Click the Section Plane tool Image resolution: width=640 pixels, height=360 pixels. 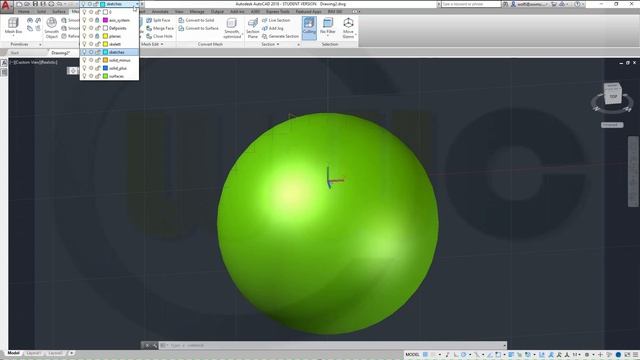(x=253, y=28)
